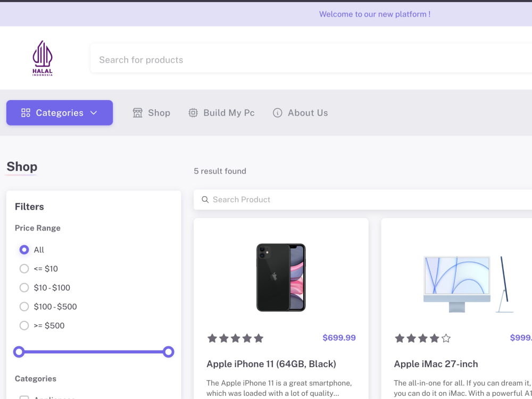Focus the Search Product field
Image resolution: width=532 pixels, height=399 pixels.
pyautogui.click(x=363, y=199)
